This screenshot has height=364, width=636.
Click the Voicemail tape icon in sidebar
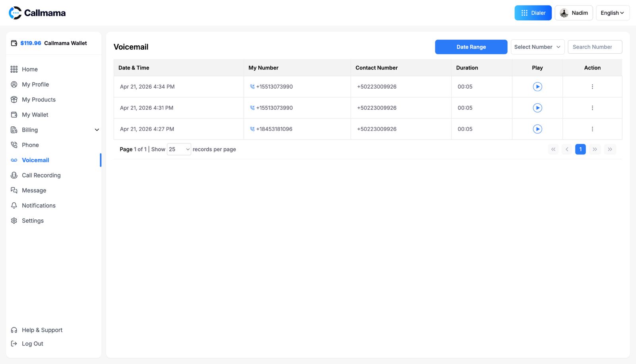tap(14, 160)
